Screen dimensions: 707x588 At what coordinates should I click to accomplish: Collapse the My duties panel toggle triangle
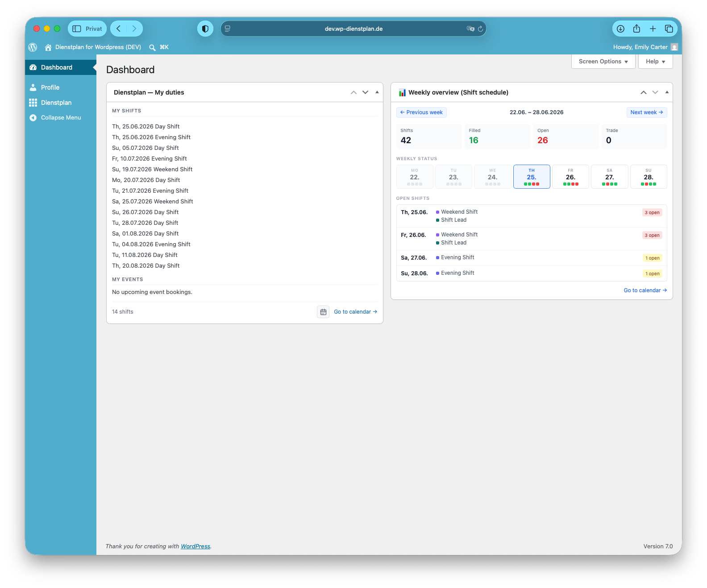pos(377,92)
